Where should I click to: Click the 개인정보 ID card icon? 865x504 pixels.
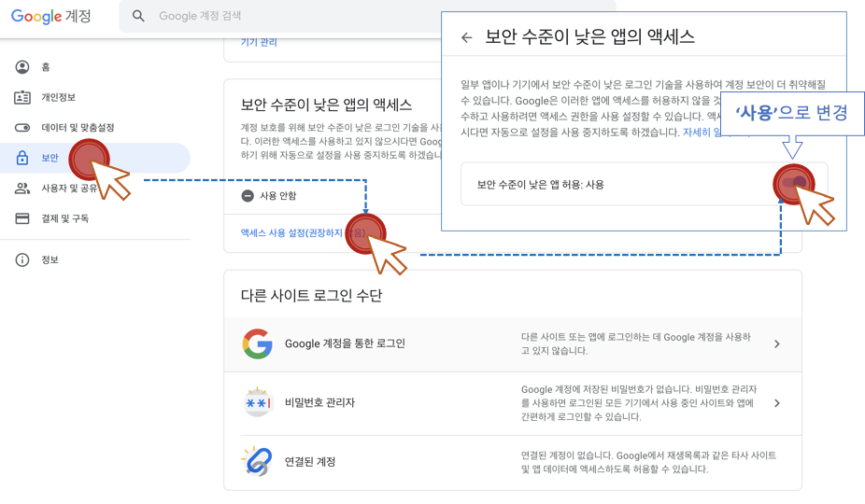[22, 98]
